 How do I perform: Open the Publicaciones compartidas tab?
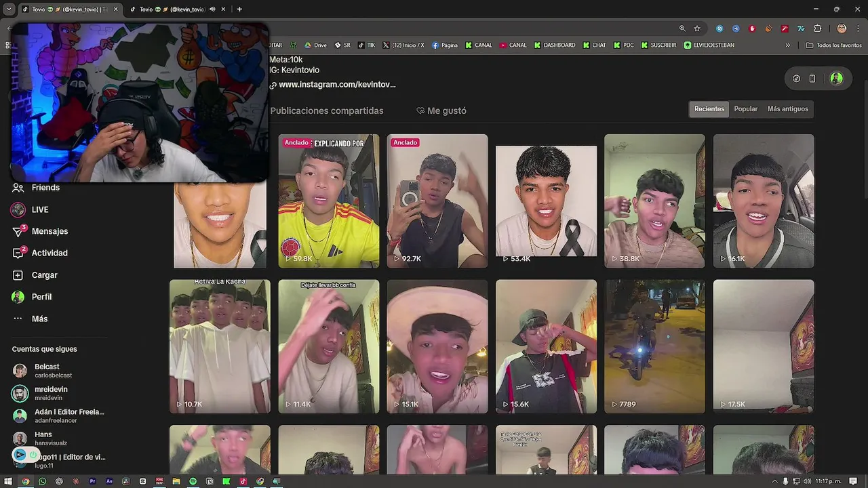click(x=327, y=110)
